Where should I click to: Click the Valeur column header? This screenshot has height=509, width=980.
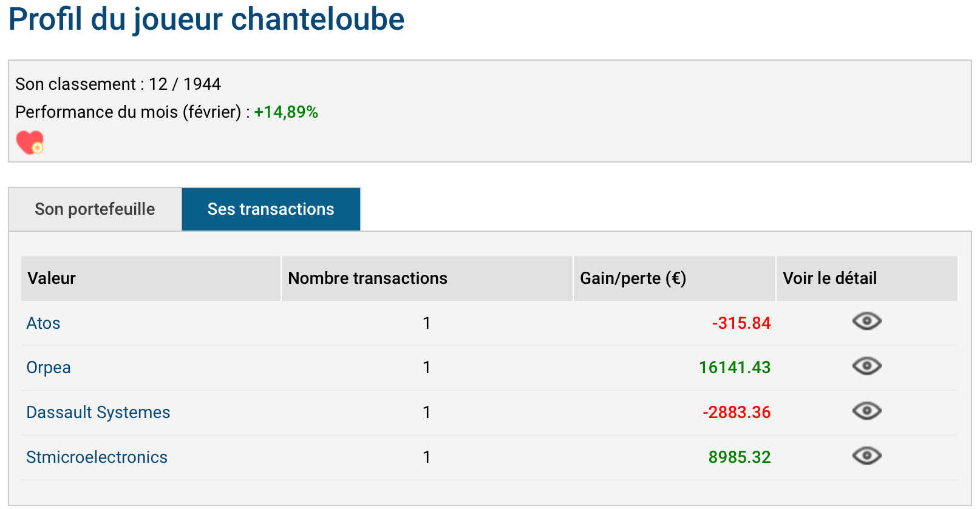151,278
